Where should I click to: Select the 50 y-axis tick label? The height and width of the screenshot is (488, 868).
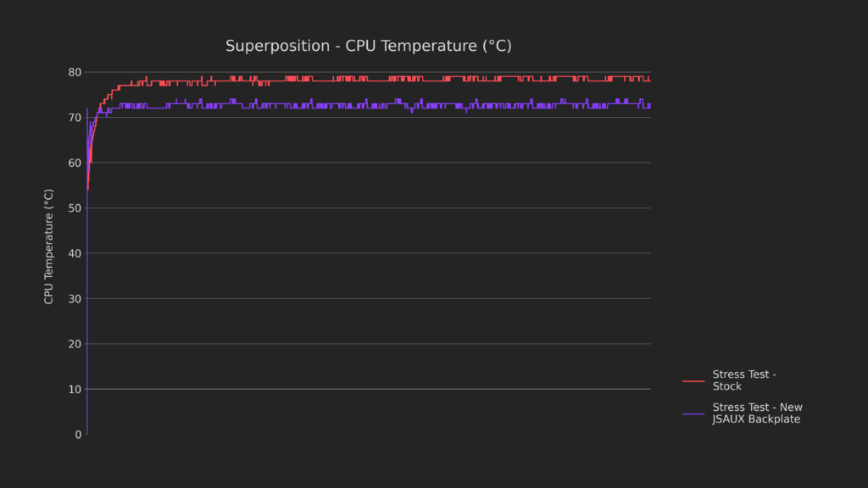point(75,208)
